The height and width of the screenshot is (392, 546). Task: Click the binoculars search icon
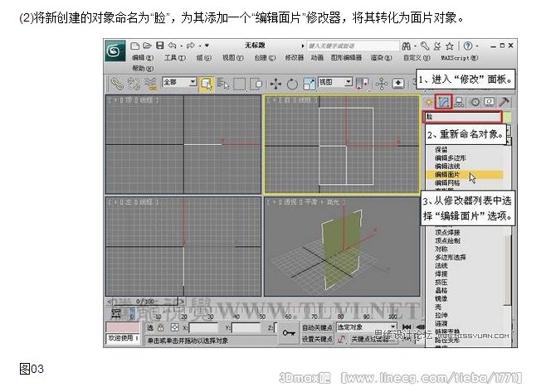[406, 46]
